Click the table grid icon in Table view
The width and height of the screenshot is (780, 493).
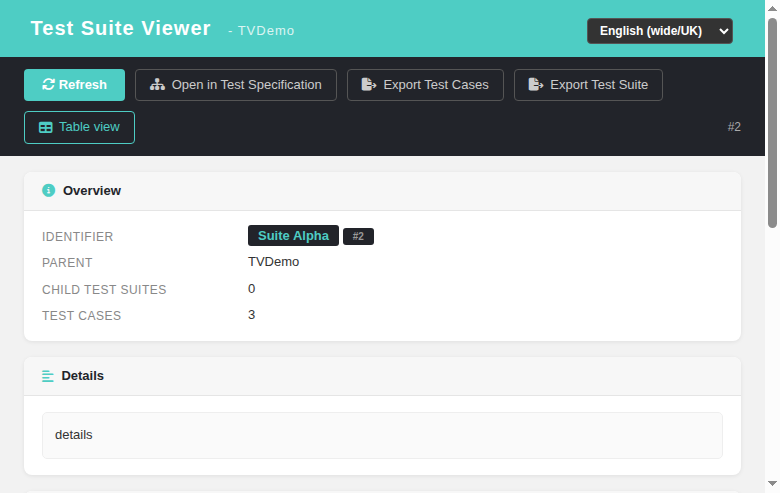(x=46, y=127)
